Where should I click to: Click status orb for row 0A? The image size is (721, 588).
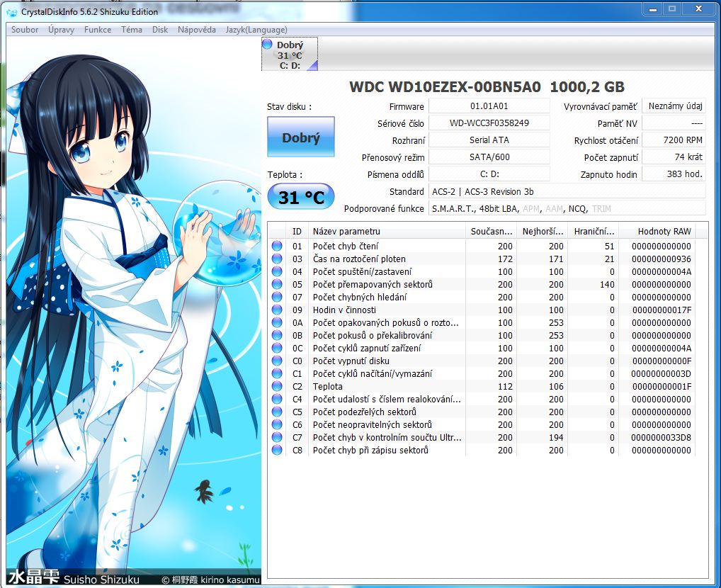pyautogui.click(x=277, y=322)
